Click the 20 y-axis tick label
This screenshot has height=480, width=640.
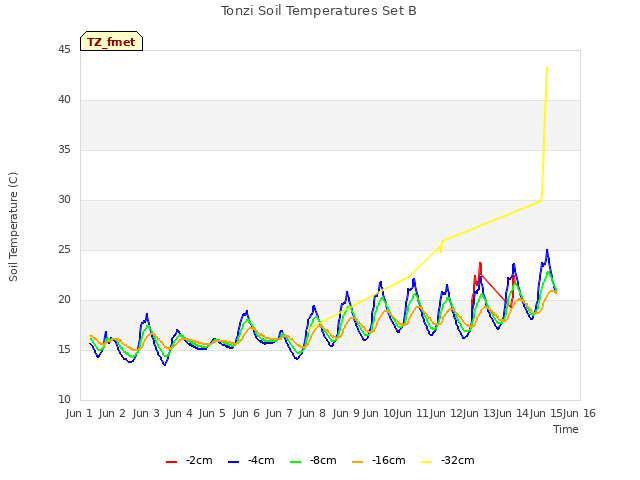(x=64, y=300)
